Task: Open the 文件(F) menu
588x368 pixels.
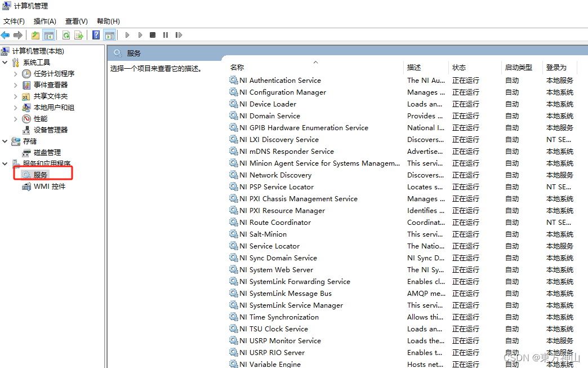Action: point(14,21)
